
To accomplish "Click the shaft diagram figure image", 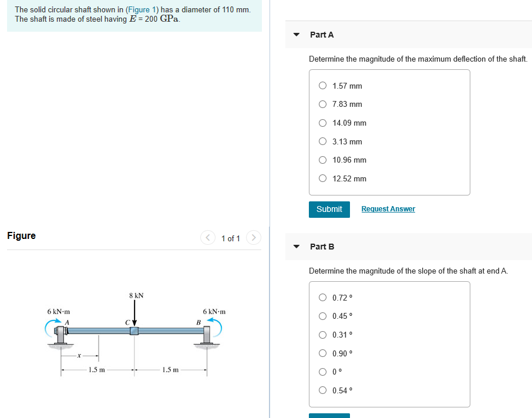I will (134, 334).
